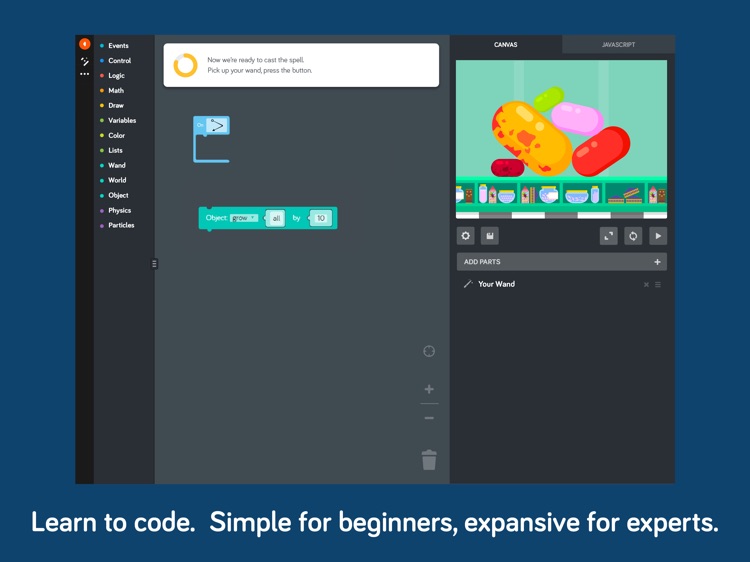
Task: Remove Your Wand part with X
Action: 646,285
